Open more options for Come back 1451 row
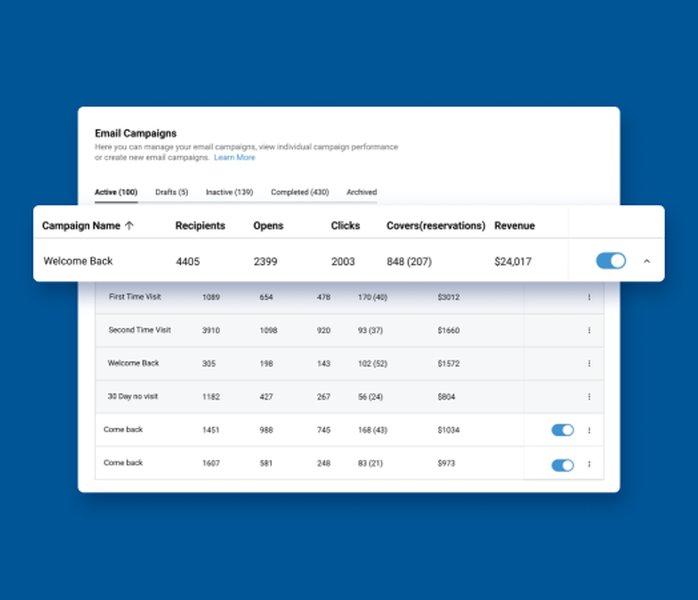The image size is (698, 600). tap(589, 430)
